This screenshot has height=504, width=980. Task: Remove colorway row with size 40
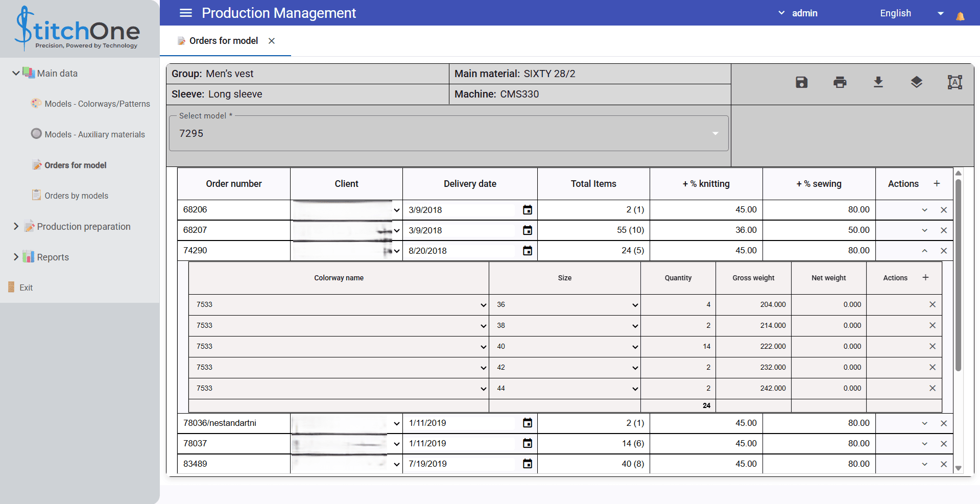933,346
